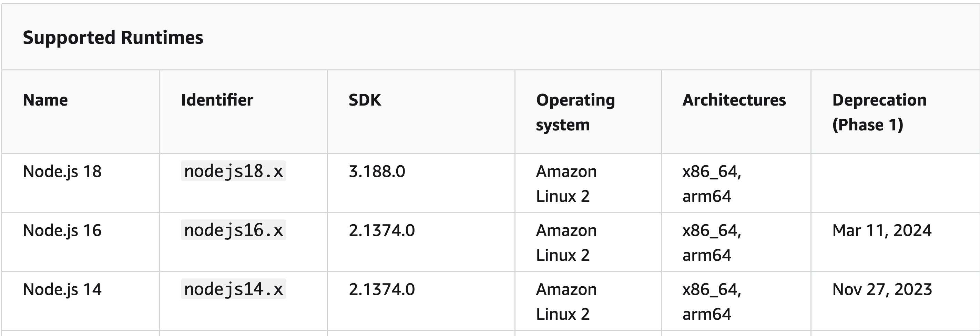Select the Identifier column header
Image resolution: width=980 pixels, height=336 pixels.
pyautogui.click(x=217, y=100)
